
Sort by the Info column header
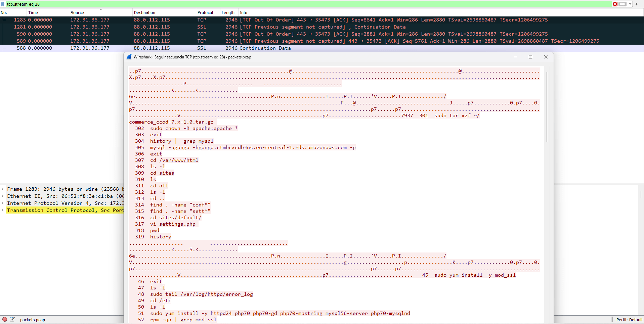click(x=441, y=12)
